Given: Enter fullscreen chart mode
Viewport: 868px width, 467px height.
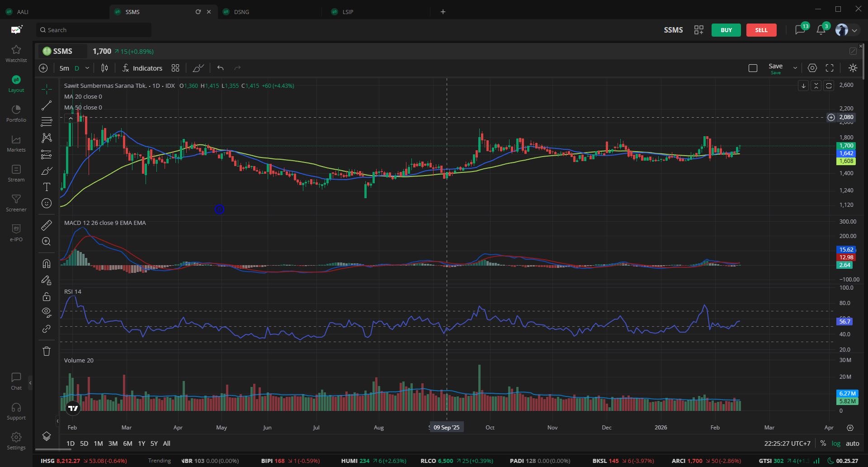Looking at the screenshot, I should (830, 68).
